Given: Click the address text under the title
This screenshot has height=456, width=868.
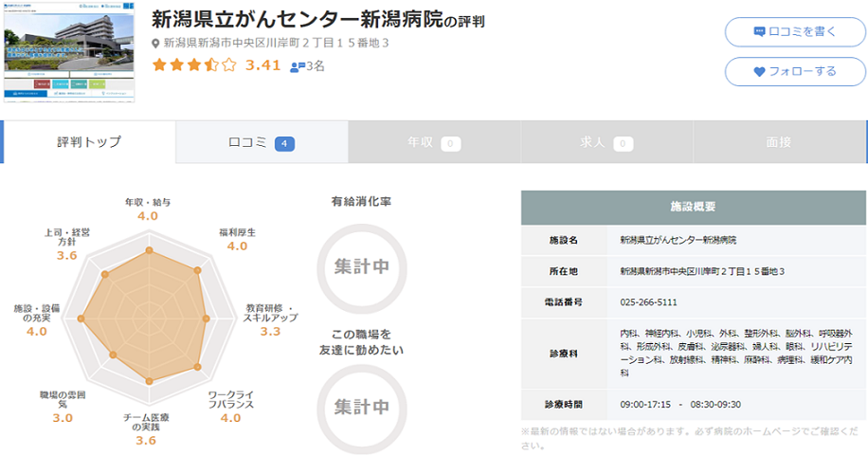Looking at the screenshot, I should coord(277,44).
